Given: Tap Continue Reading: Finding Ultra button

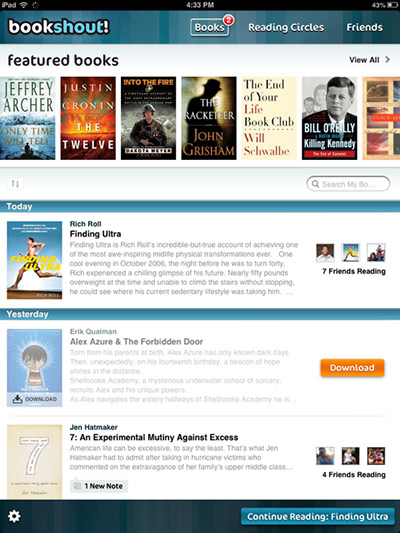Looking at the screenshot, I should click(x=317, y=517).
